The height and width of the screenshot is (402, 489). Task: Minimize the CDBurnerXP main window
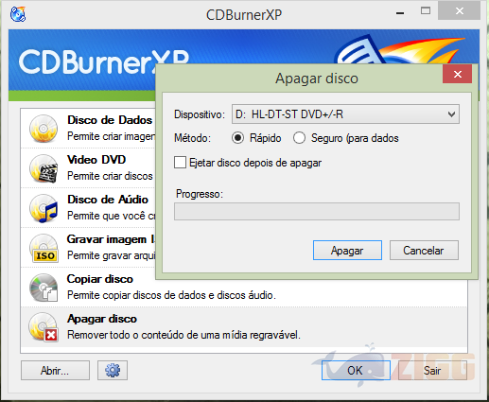click(x=400, y=12)
